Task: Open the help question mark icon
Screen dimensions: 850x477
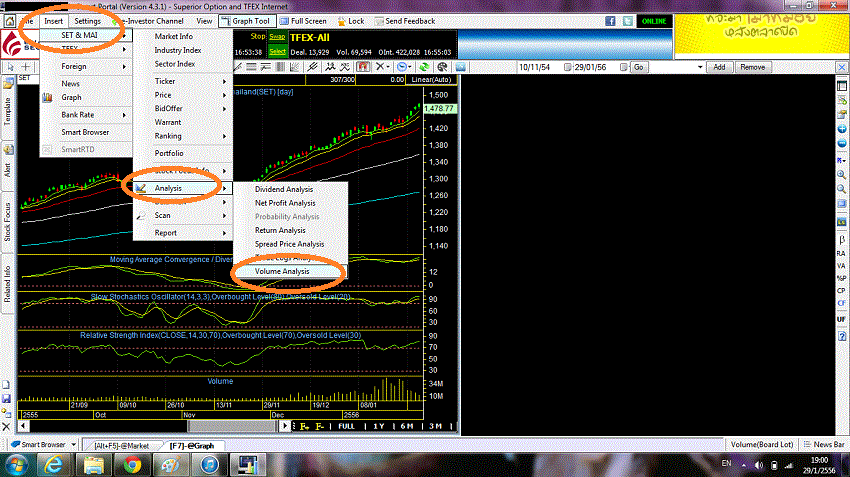Action: [x=841, y=336]
